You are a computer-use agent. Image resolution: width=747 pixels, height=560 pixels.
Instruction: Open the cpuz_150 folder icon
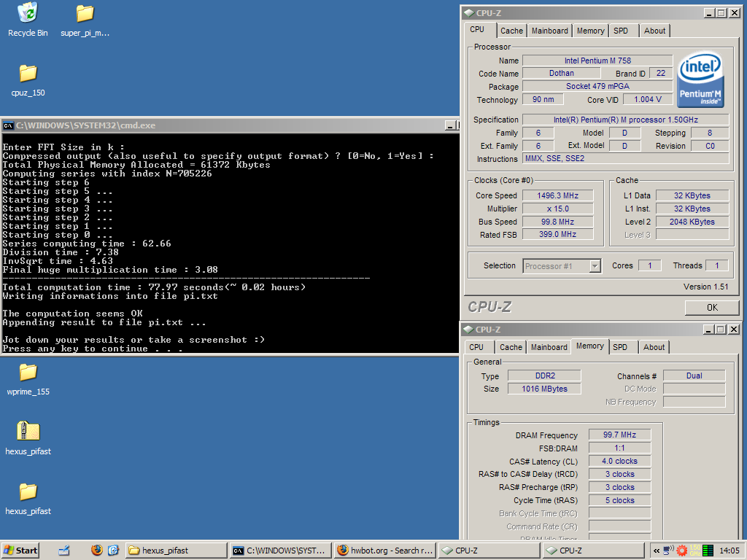click(x=28, y=74)
